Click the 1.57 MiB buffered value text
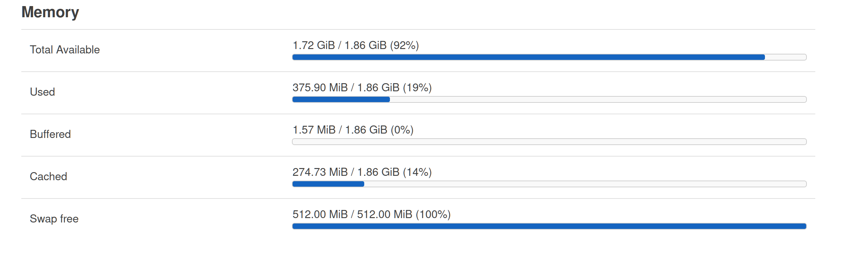Image resolution: width=868 pixels, height=259 pixels. point(314,130)
